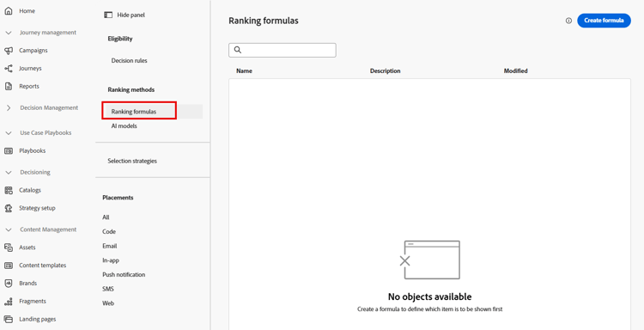
Task: Filter placements by Email
Action: pos(110,246)
